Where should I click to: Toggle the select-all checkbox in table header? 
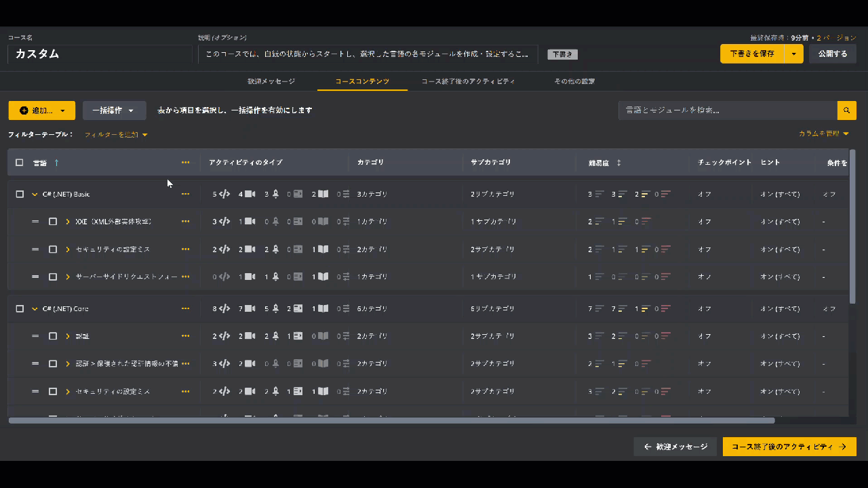click(19, 163)
